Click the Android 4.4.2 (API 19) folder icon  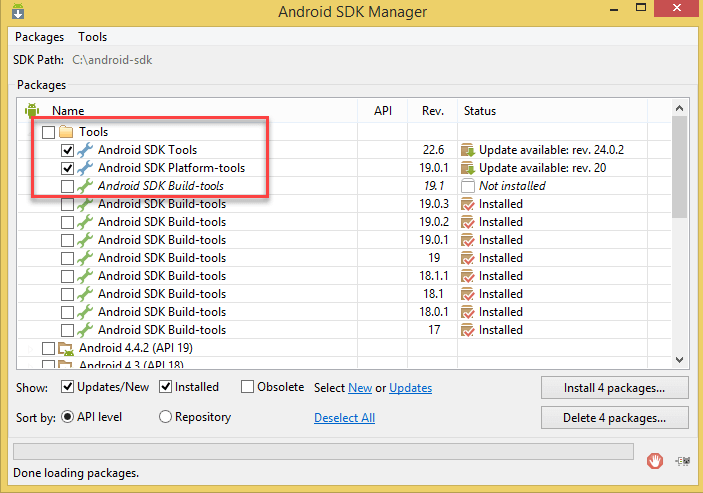click(x=67, y=348)
